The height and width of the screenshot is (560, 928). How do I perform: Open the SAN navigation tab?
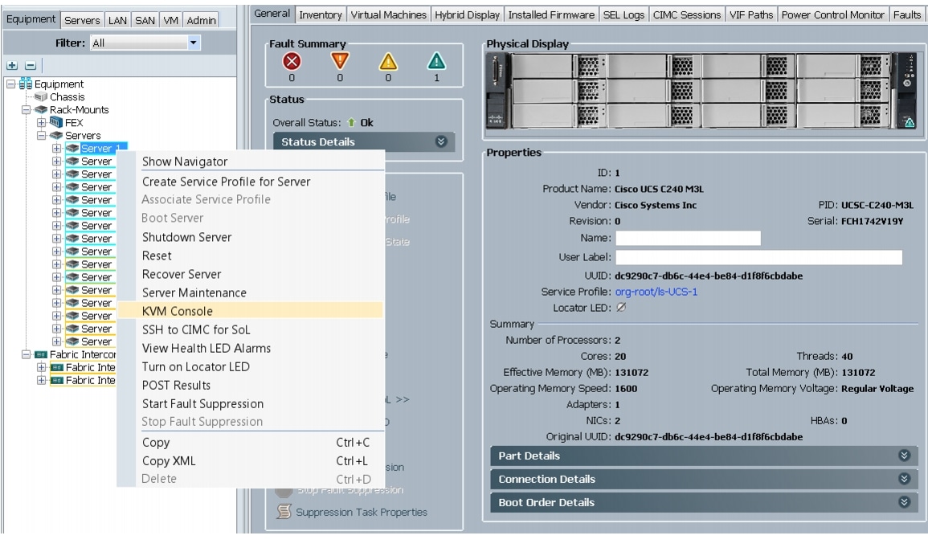[145, 20]
